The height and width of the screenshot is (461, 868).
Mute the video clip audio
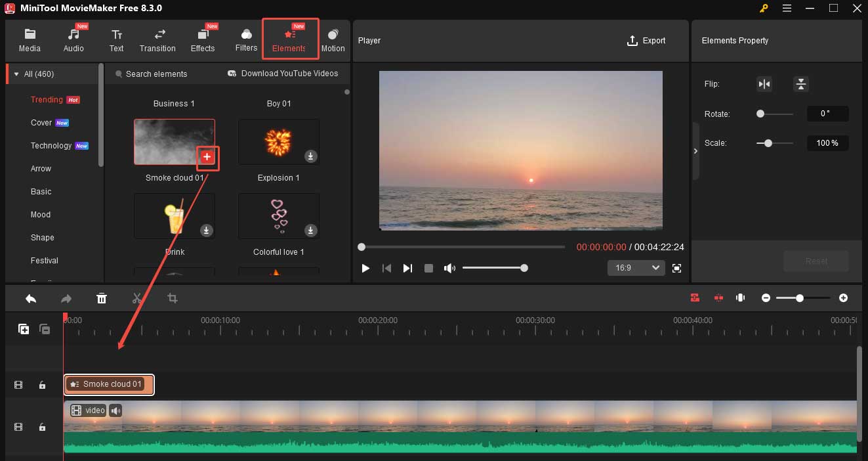[x=115, y=410]
